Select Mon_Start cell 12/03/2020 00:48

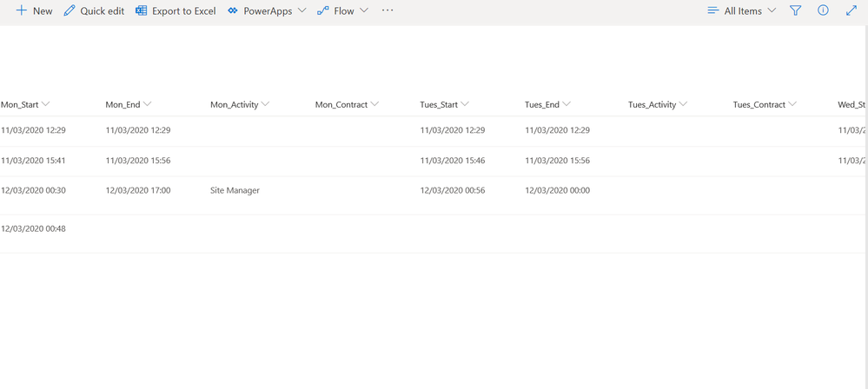click(x=33, y=228)
